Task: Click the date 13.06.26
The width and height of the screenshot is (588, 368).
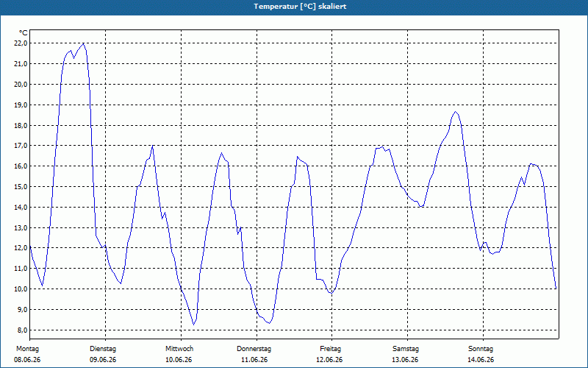Action: coord(405,360)
